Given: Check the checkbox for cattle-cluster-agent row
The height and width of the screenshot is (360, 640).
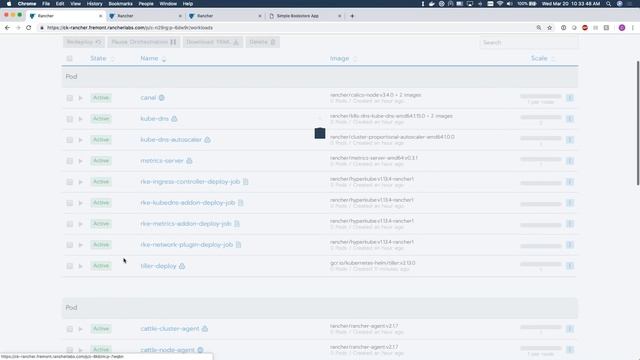Looking at the screenshot, I should (70, 329).
